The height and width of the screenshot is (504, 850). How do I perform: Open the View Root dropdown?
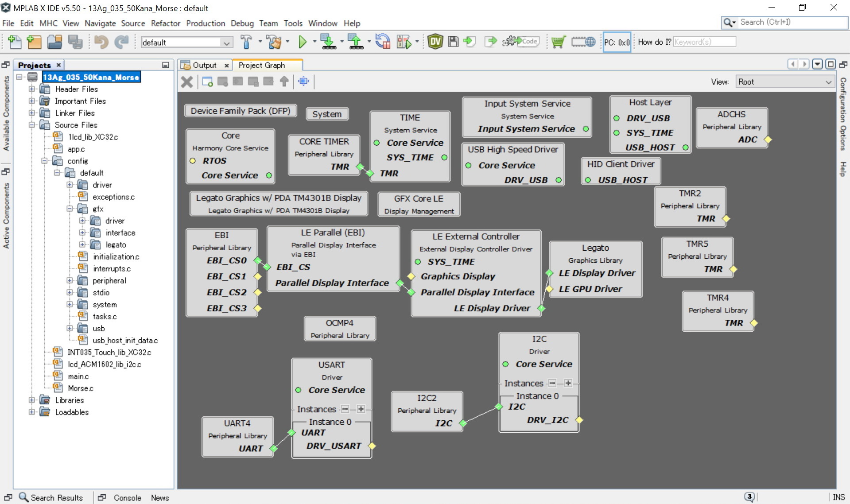pos(784,82)
